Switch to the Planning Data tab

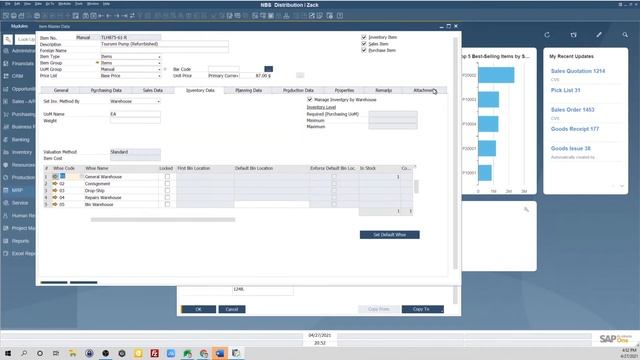[249, 90]
